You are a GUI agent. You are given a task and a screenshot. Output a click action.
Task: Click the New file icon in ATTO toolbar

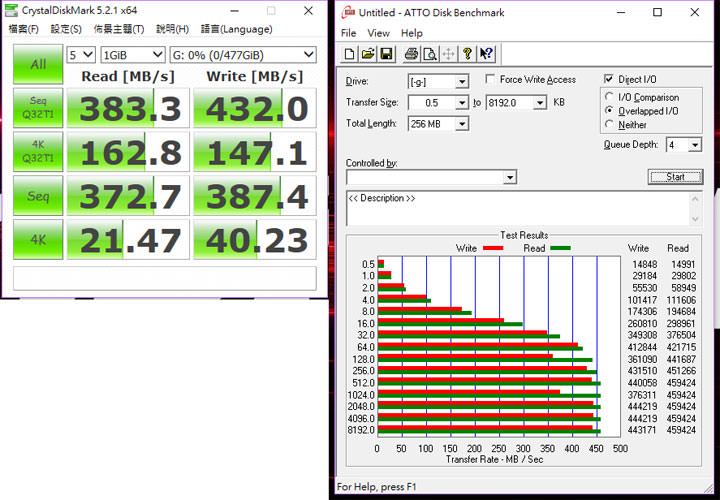(x=349, y=53)
